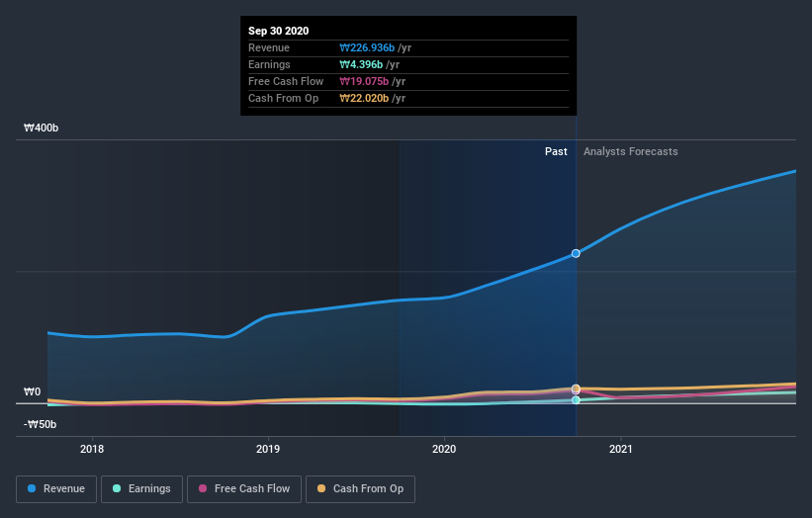Click the Past section label
The height and width of the screenshot is (518, 812).
(x=556, y=151)
